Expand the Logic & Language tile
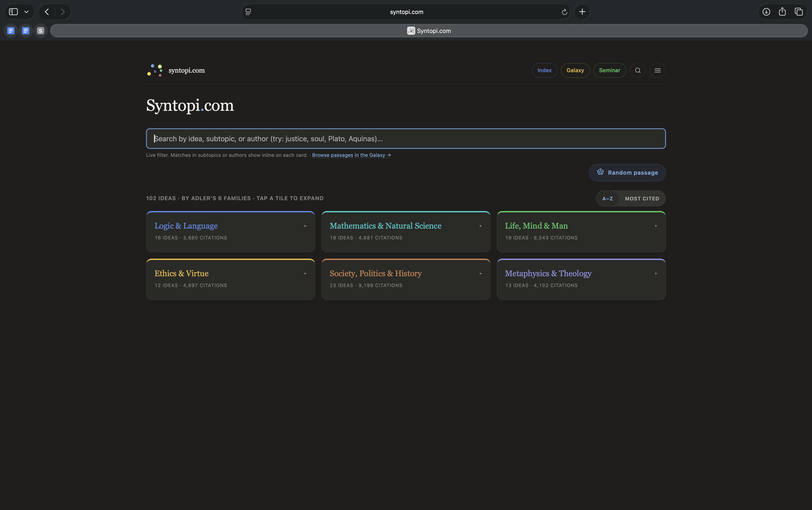Screen dimensions: 812x510 pos(231,232)
